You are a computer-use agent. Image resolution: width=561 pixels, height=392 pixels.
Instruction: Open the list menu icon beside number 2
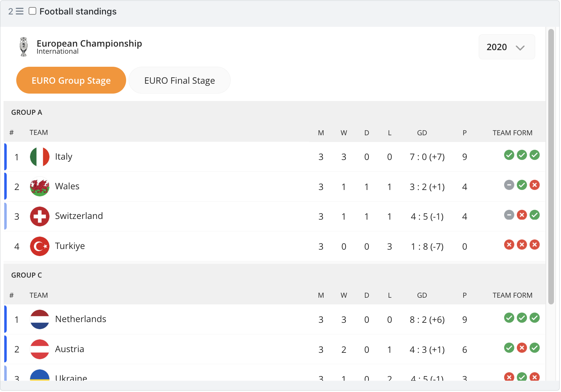pos(20,11)
